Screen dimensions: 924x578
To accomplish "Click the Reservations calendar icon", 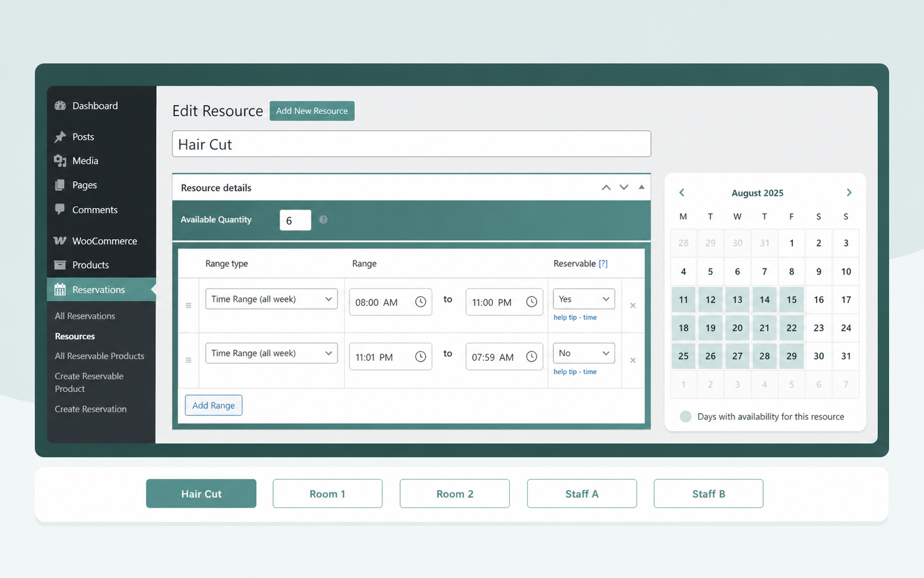I will (60, 290).
